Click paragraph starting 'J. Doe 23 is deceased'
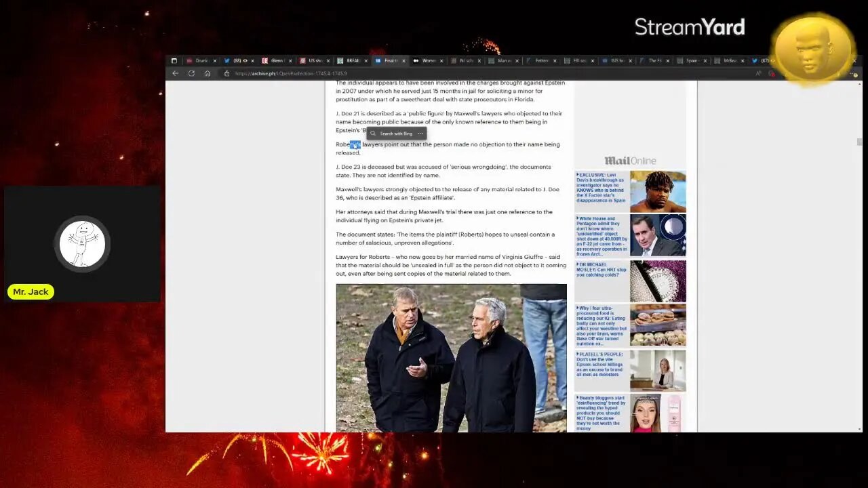Viewport: 868px width, 488px height. tap(443, 171)
